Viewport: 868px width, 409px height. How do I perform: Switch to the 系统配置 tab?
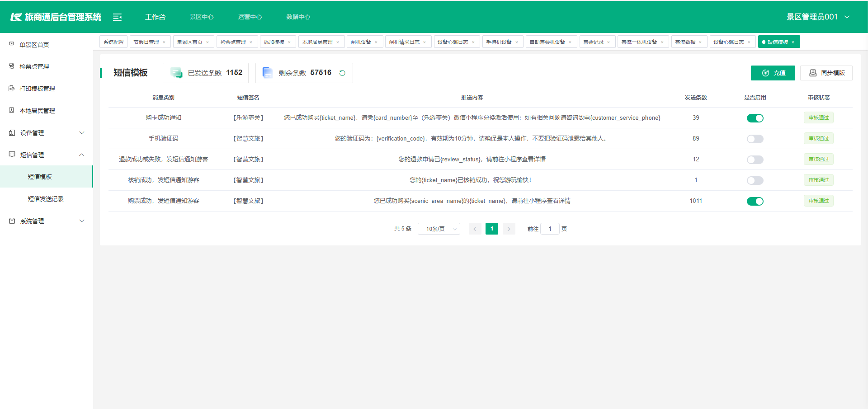click(113, 42)
